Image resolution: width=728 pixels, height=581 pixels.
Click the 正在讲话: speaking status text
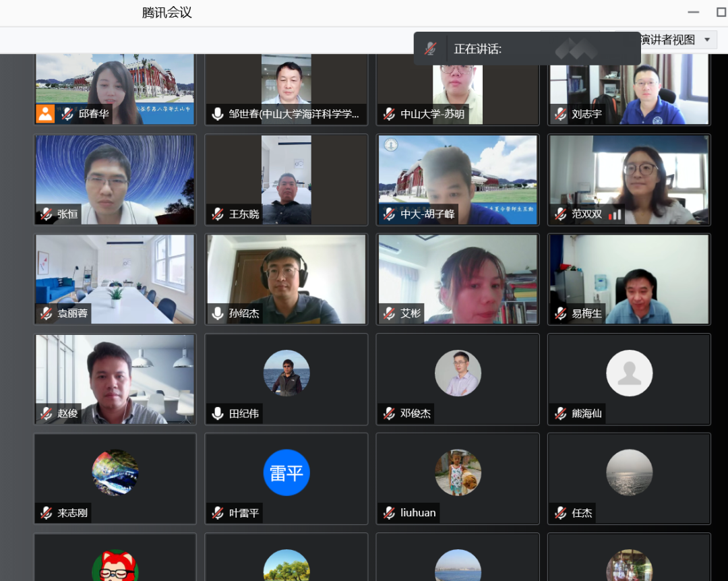[x=478, y=49]
